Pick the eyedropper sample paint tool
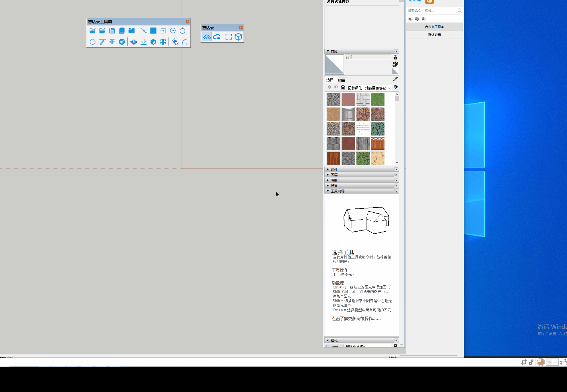This screenshot has width=567, height=392. tap(395, 79)
